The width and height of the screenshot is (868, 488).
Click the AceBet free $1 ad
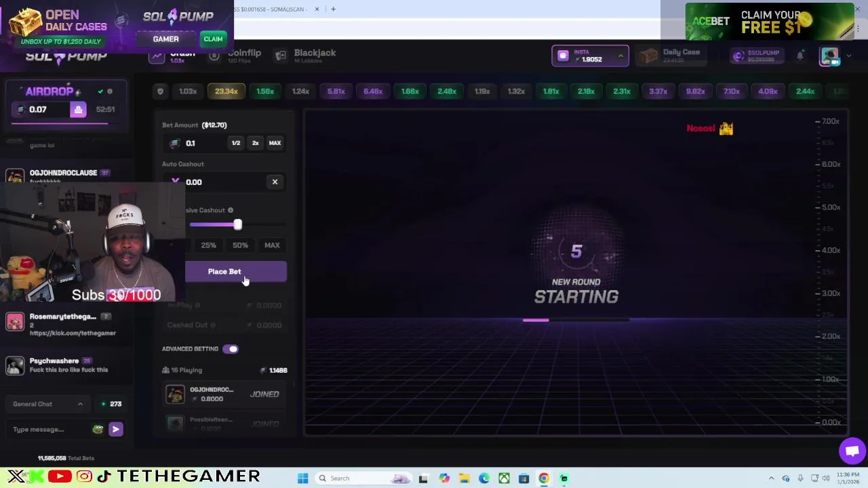770,22
